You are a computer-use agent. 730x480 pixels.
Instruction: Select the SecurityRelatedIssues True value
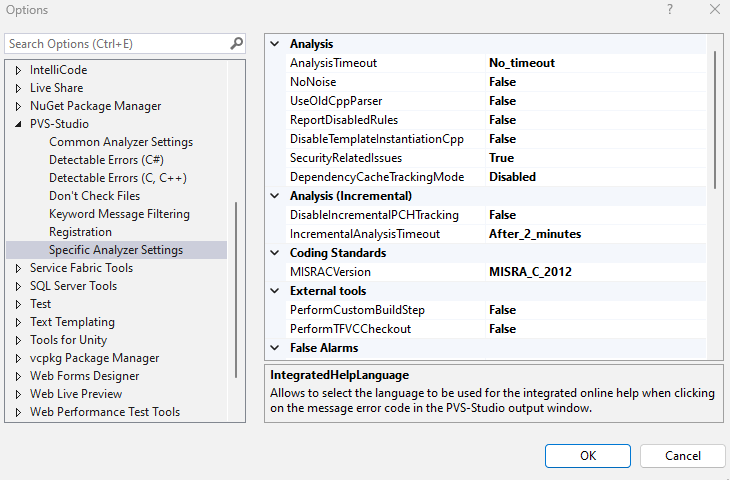coord(501,158)
